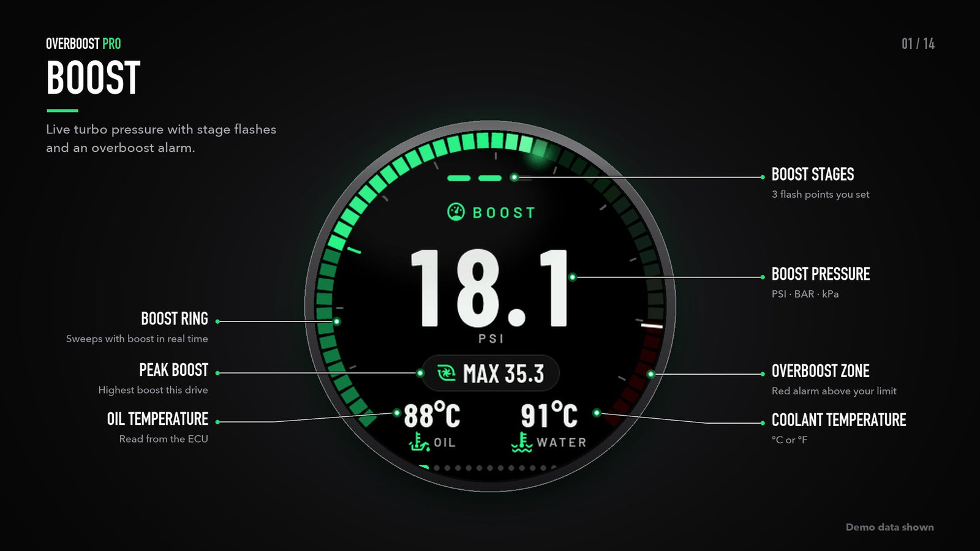
Task: Click the OIL label under the temperature
Action: (x=445, y=443)
